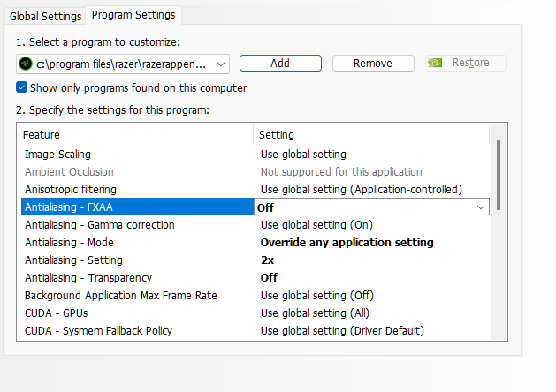This screenshot has height=392, width=556.
Task: Click the Add button
Action: [280, 63]
